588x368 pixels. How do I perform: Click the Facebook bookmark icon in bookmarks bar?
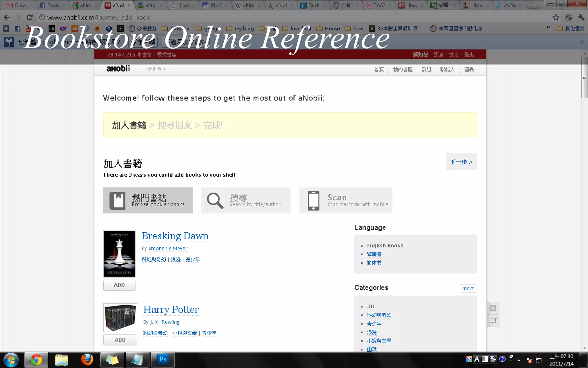tap(18, 28)
